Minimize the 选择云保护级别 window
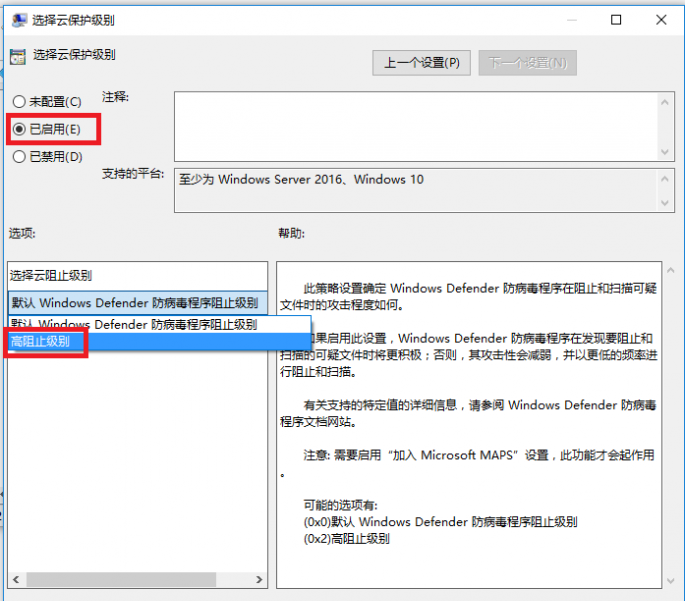 [x=572, y=20]
